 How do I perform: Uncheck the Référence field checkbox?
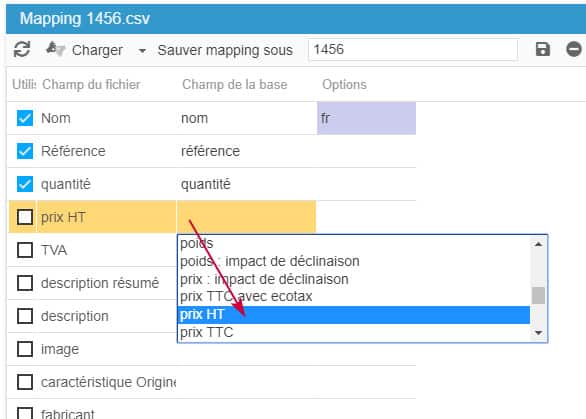25,151
